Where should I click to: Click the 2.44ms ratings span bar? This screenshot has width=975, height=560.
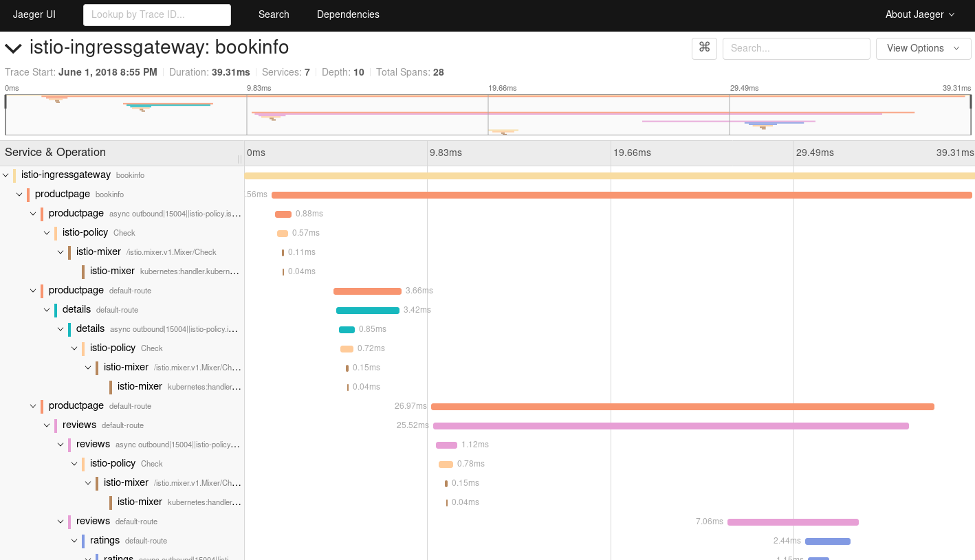(828, 541)
